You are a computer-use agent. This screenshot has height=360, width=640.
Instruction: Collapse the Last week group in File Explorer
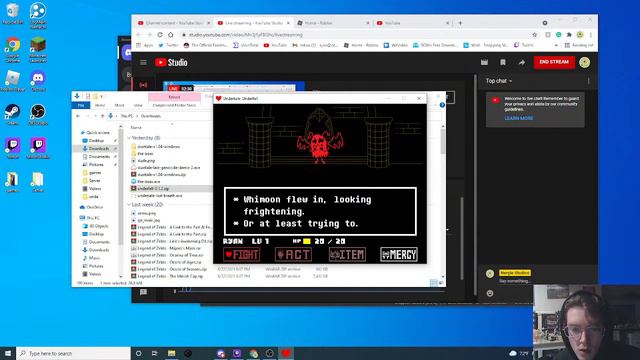click(129, 204)
